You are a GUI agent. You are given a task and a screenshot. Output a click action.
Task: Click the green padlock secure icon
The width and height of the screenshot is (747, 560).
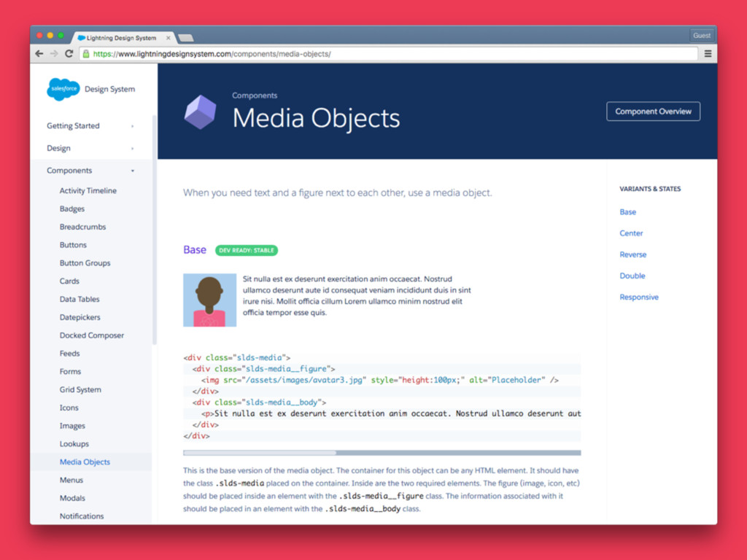(86, 54)
